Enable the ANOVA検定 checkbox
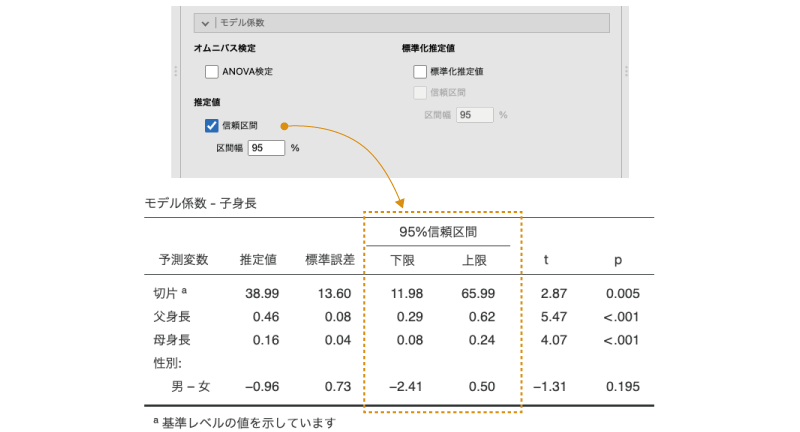 pos(212,72)
